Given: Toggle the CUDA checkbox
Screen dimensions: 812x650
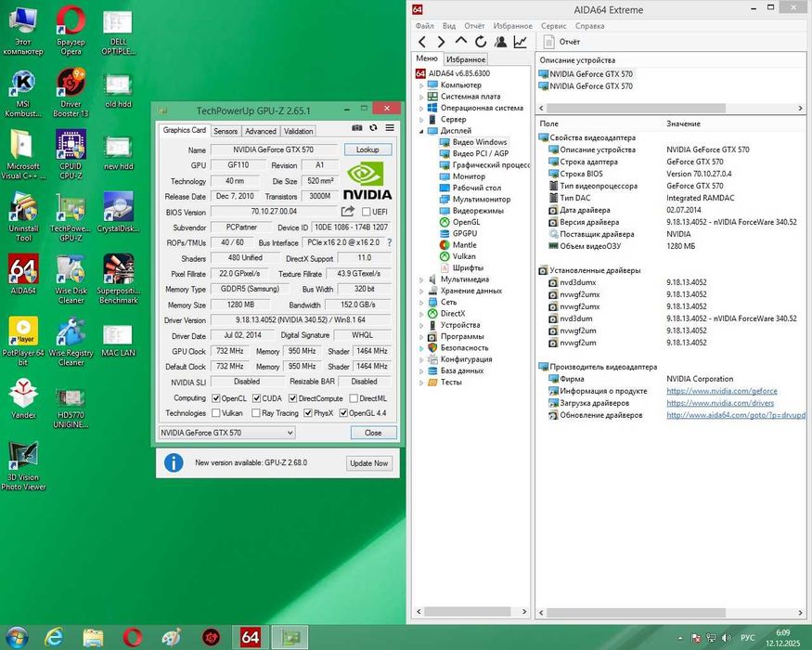Looking at the screenshot, I should (256, 398).
